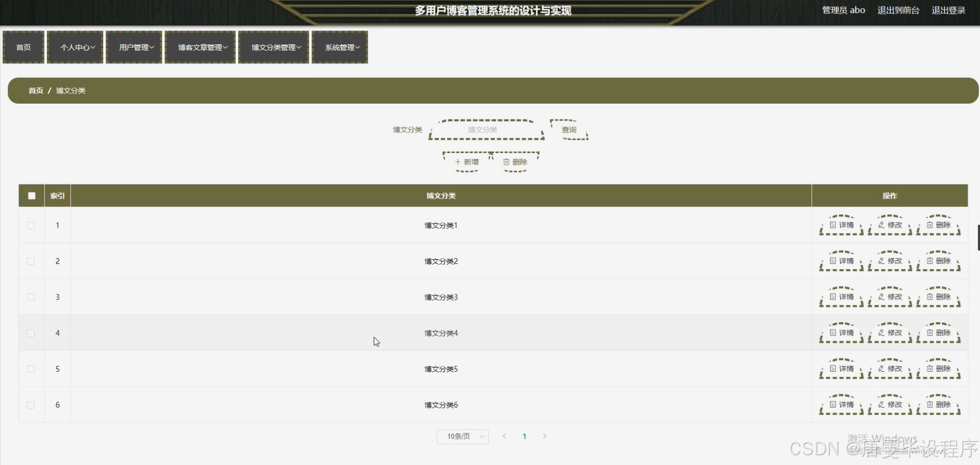Open details for 博文分类5 row
Viewport: 980px width, 465px height.
pyautogui.click(x=841, y=369)
